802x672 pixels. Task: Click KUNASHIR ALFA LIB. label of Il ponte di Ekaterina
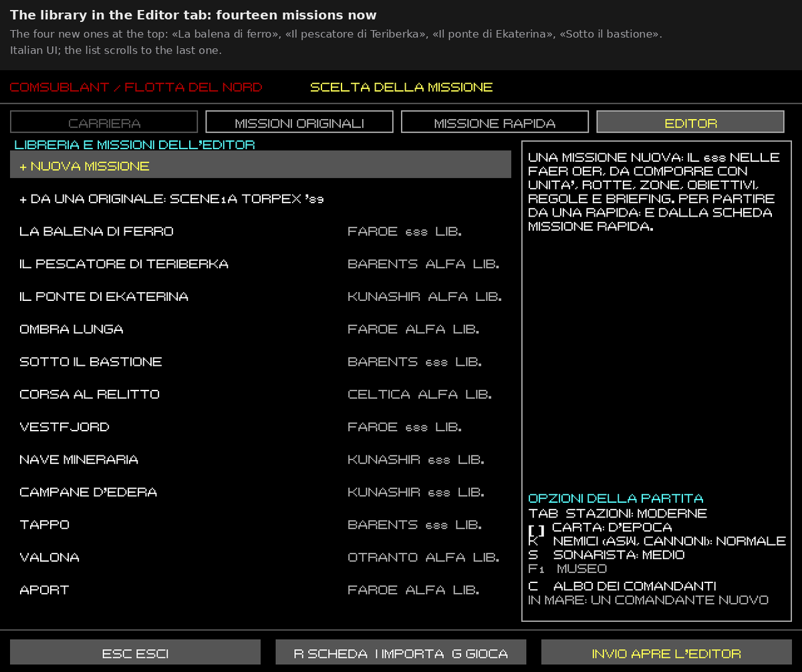pos(424,296)
